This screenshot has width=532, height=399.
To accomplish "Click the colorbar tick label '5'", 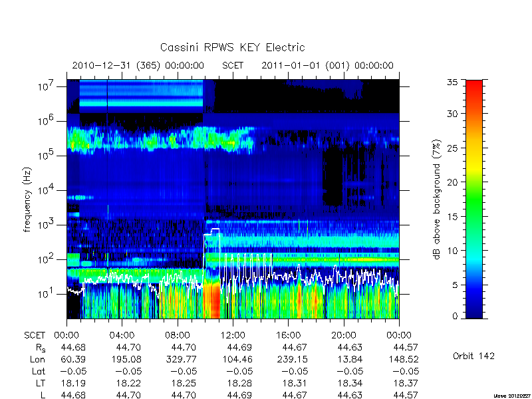I will [455, 285].
